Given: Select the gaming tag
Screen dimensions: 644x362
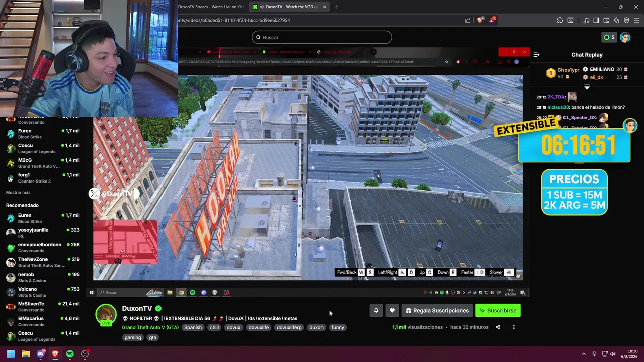Looking at the screenshot, I should pyautogui.click(x=133, y=338).
